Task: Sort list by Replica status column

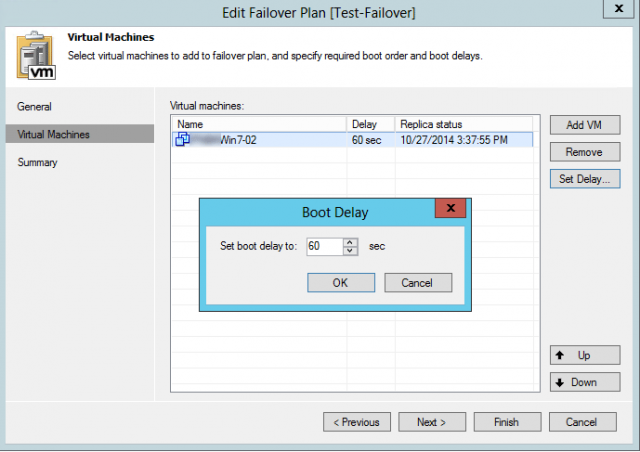Action: pyautogui.click(x=464, y=124)
